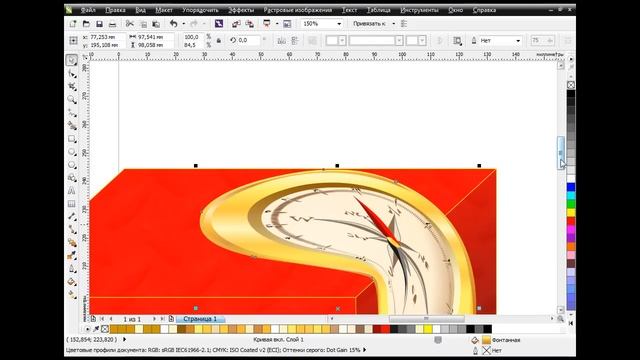Click the horizontal scale field 100,0

[x=192, y=37]
